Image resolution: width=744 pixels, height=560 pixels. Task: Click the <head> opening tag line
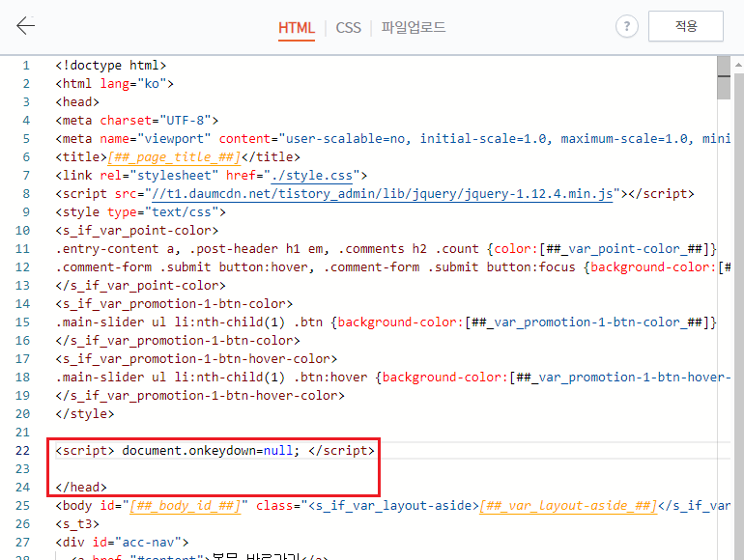pyautogui.click(x=77, y=102)
